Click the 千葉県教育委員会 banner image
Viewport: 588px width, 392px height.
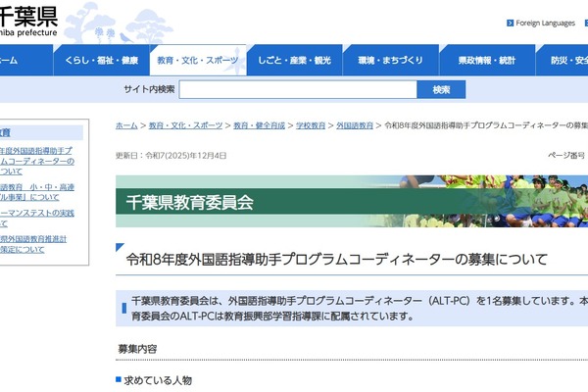[352, 201]
